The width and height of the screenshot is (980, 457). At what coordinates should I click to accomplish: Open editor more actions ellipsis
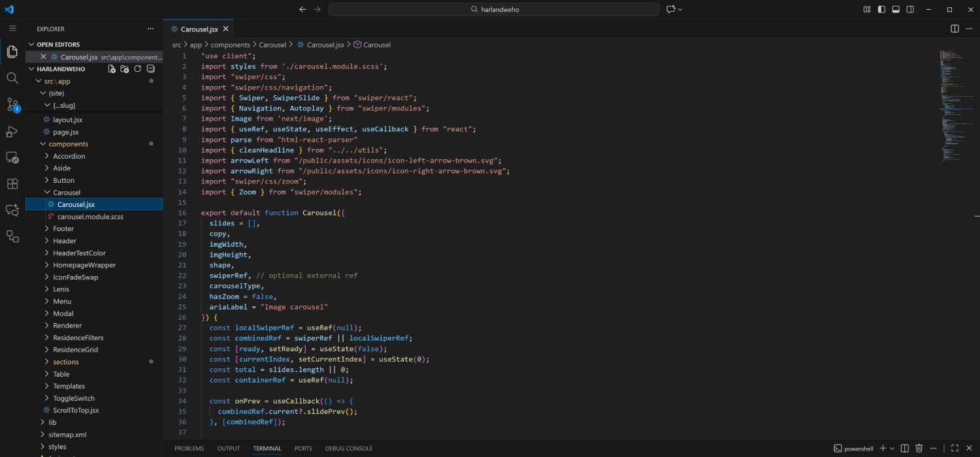click(969, 29)
